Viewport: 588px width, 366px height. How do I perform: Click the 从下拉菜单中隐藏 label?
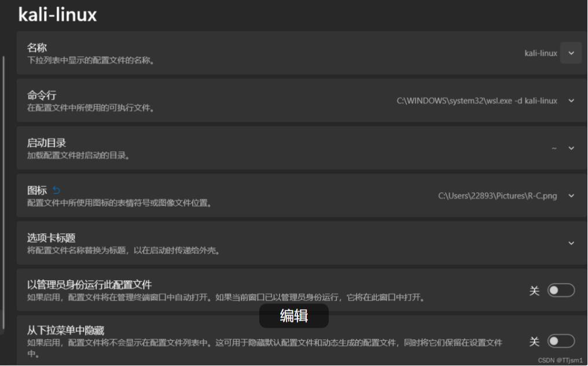65,330
